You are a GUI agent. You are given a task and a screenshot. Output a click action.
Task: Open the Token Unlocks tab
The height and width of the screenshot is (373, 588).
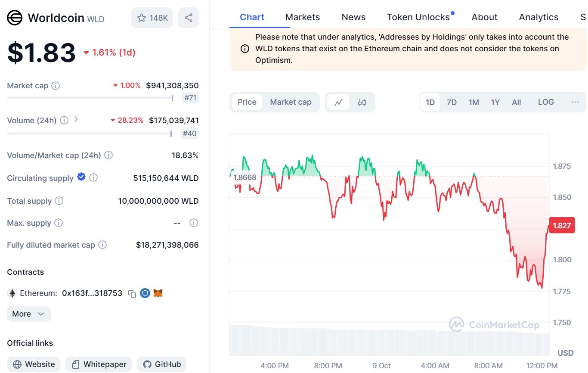pos(418,17)
